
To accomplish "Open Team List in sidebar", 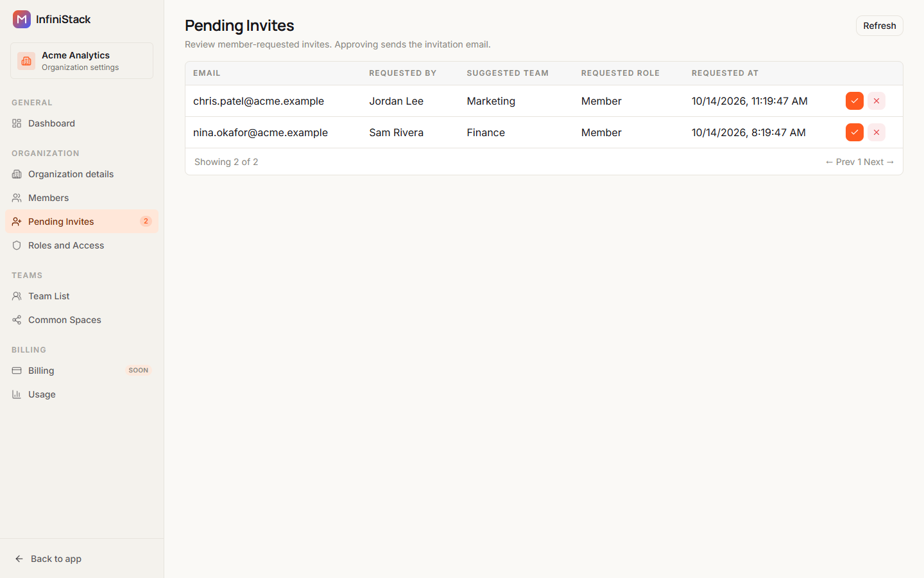I will (x=81, y=296).
